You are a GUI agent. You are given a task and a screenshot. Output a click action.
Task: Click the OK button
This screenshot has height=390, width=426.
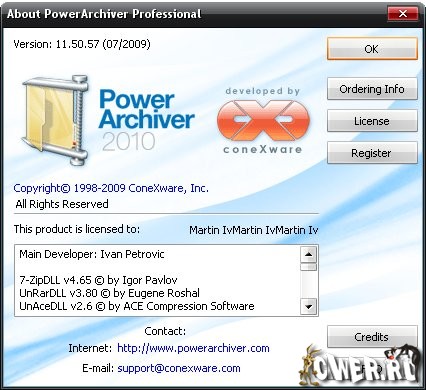[372, 49]
